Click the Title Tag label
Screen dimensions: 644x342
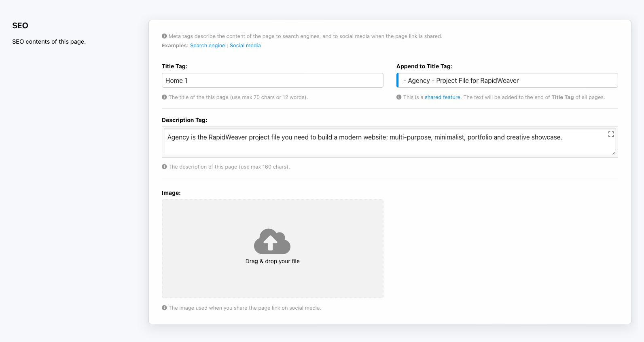(x=174, y=66)
